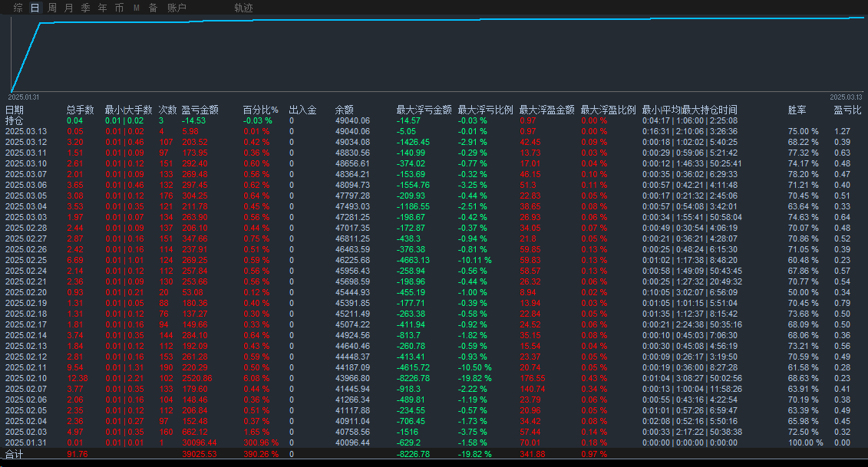
Task: Select the 2025.02.14 date row
Action: [x=26, y=335]
